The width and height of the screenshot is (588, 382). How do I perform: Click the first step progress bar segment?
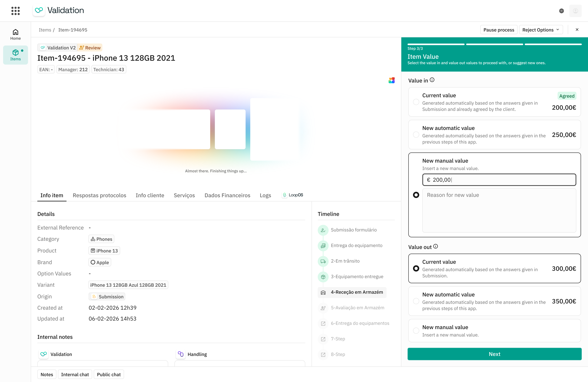pos(436,44)
